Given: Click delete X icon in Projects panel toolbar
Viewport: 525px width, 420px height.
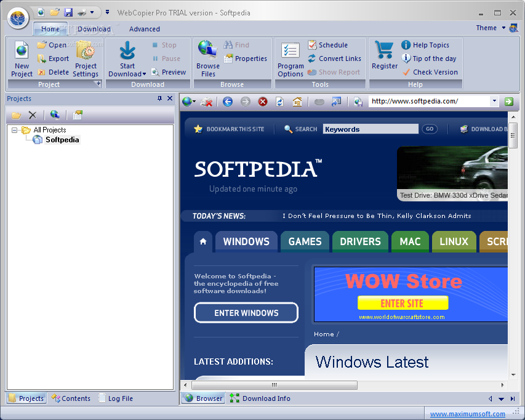Looking at the screenshot, I should coord(33,115).
